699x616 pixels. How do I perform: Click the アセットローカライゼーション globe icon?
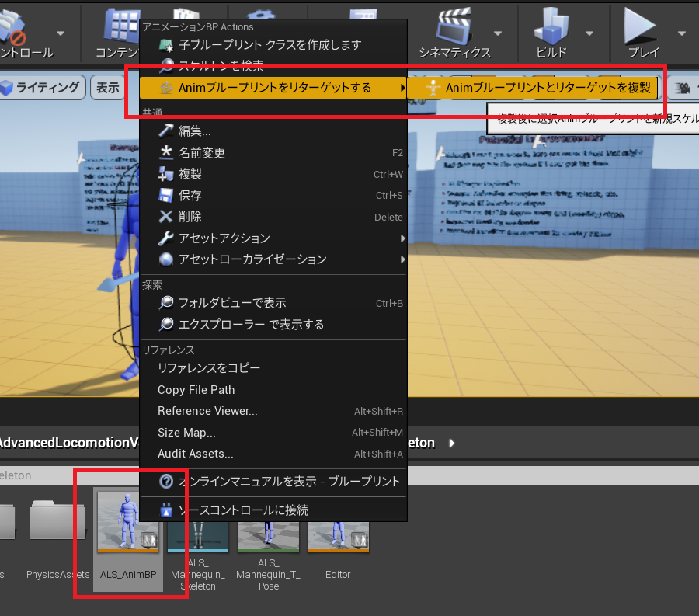point(166,259)
